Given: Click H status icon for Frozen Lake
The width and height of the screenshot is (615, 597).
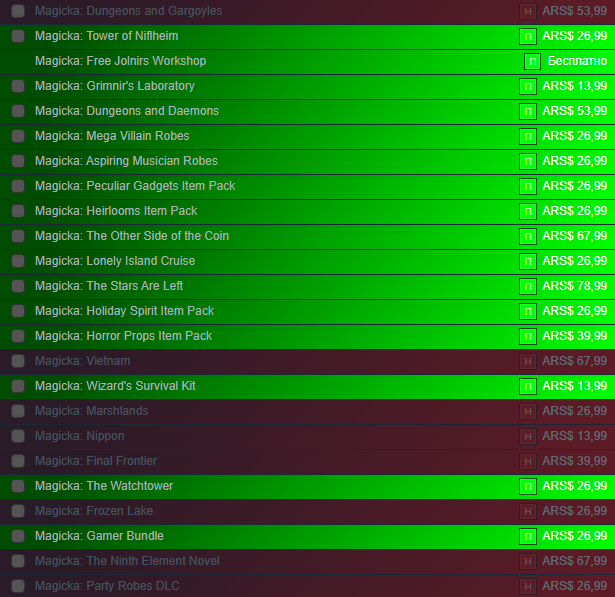Looking at the screenshot, I should click(528, 511).
